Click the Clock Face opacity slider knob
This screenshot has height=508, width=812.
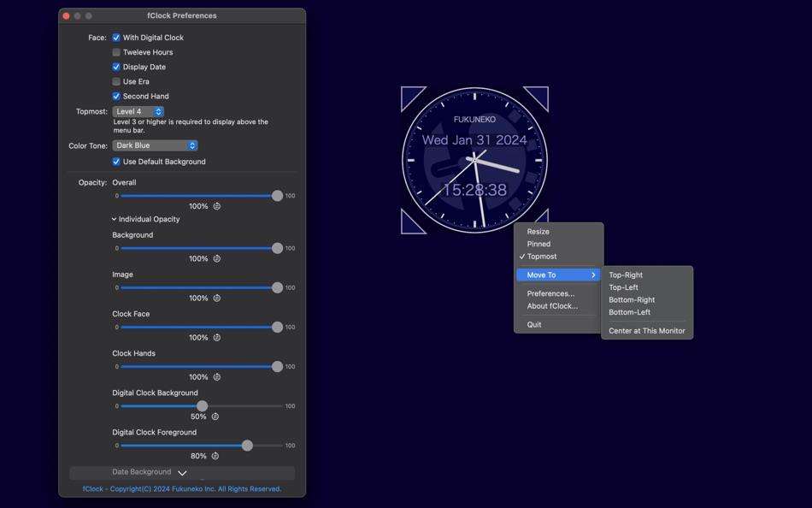click(278, 327)
